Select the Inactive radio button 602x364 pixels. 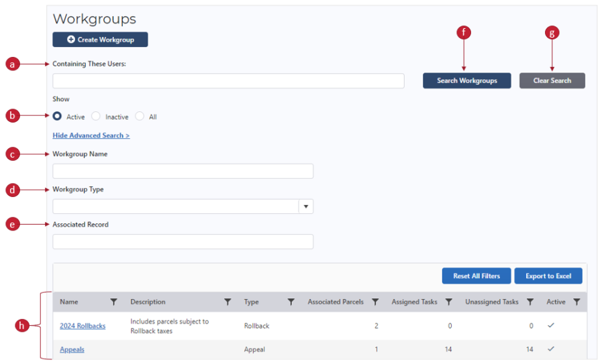point(96,117)
